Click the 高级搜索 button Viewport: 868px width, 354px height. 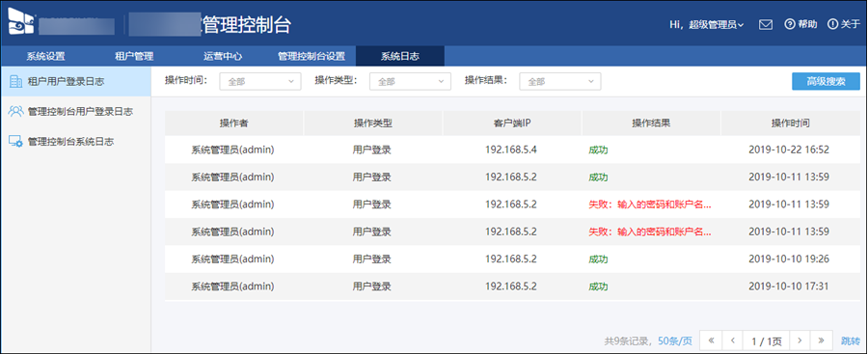826,81
